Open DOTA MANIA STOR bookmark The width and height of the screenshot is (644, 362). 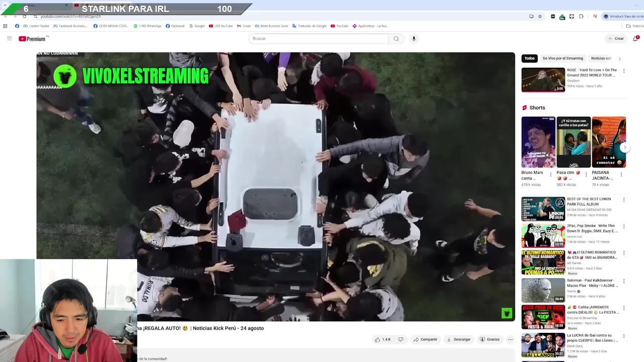tap(111, 26)
